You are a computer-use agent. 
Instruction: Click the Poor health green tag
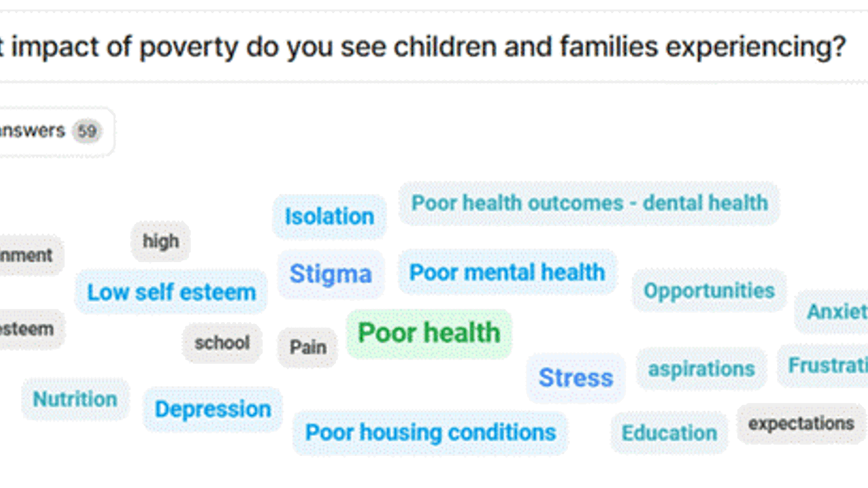click(429, 333)
